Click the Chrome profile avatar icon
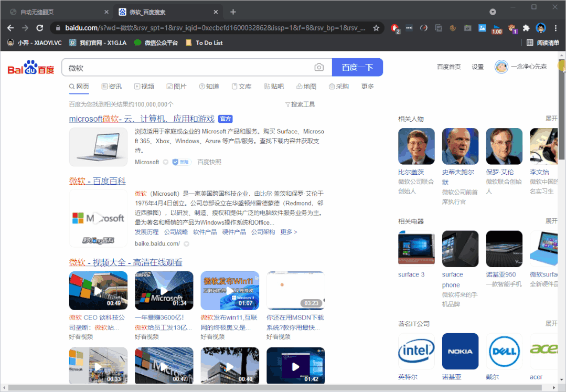The image size is (566, 392). point(541,28)
